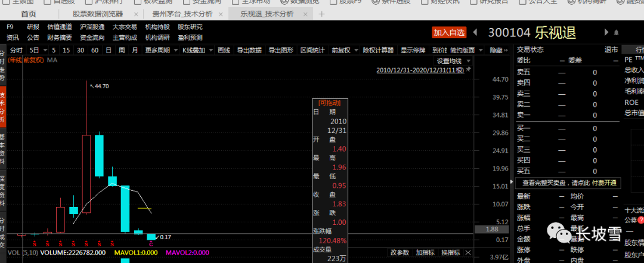Add a new tab with plus icon

point(321,14)
